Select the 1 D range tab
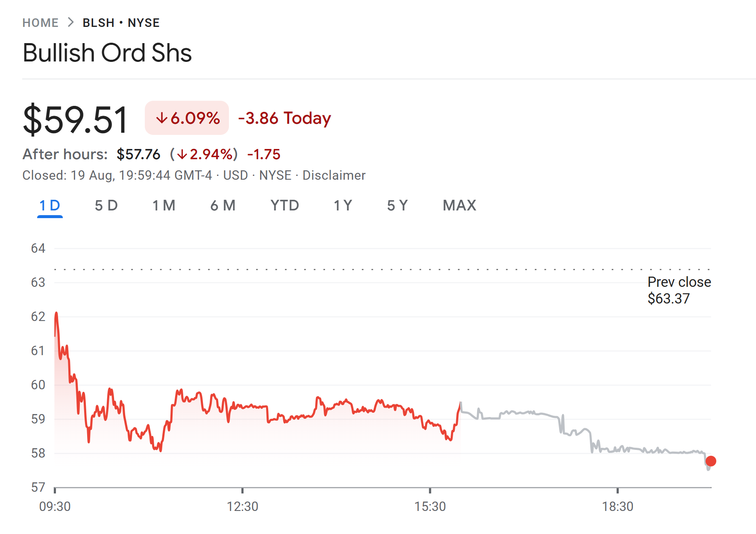 pos(50,206)
